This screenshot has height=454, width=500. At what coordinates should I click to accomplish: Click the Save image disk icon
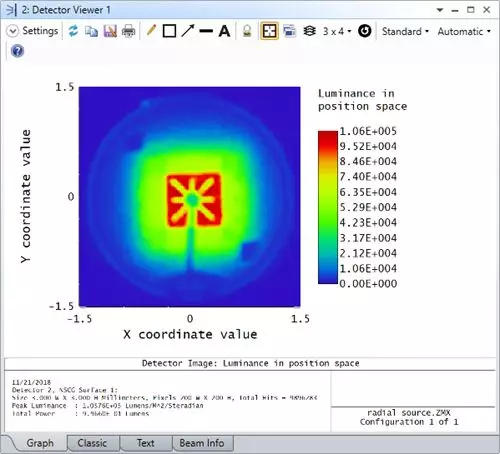[x=110, y=31]
